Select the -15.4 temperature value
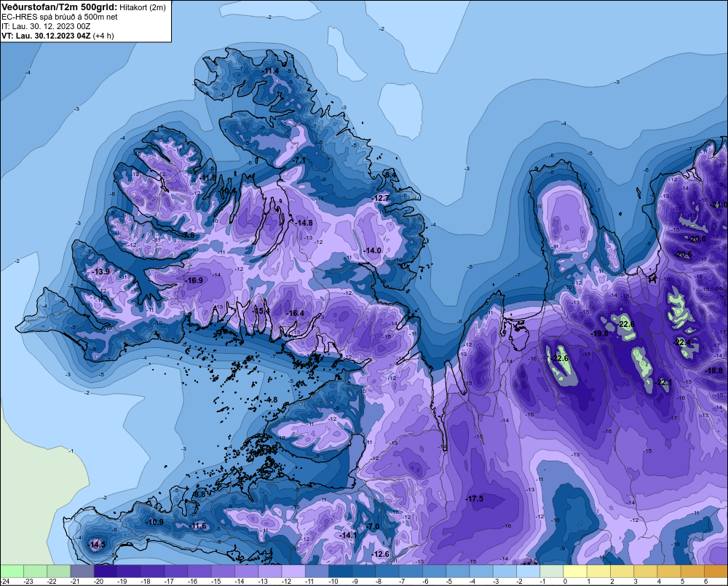728x586 pixels. point(261,310)
